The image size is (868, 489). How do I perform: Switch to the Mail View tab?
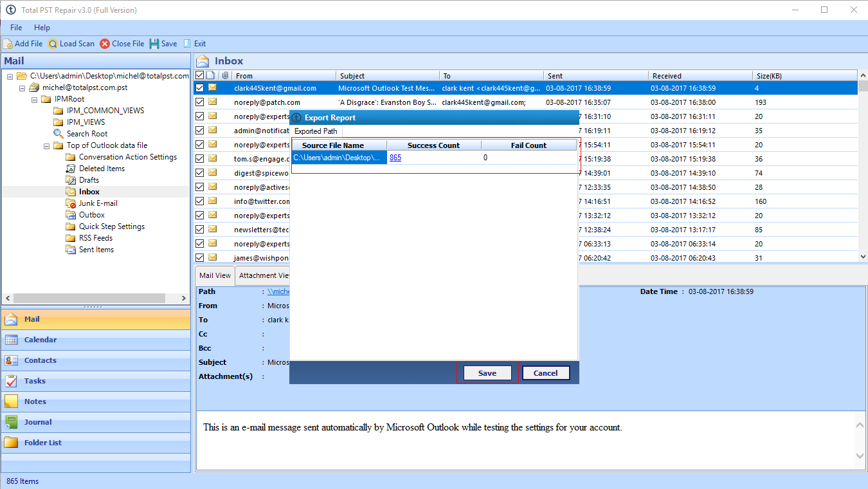click(x=215, y=275)
